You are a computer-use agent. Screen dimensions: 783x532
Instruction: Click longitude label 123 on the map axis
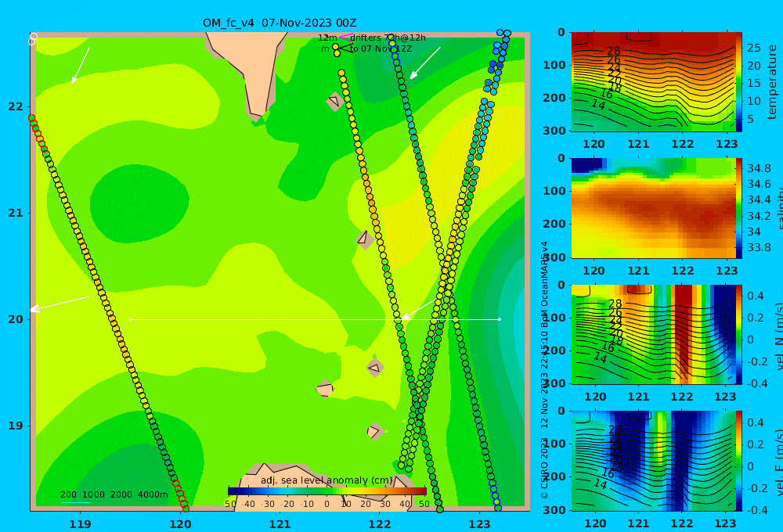pyautogui.click(x=479, y=524)
